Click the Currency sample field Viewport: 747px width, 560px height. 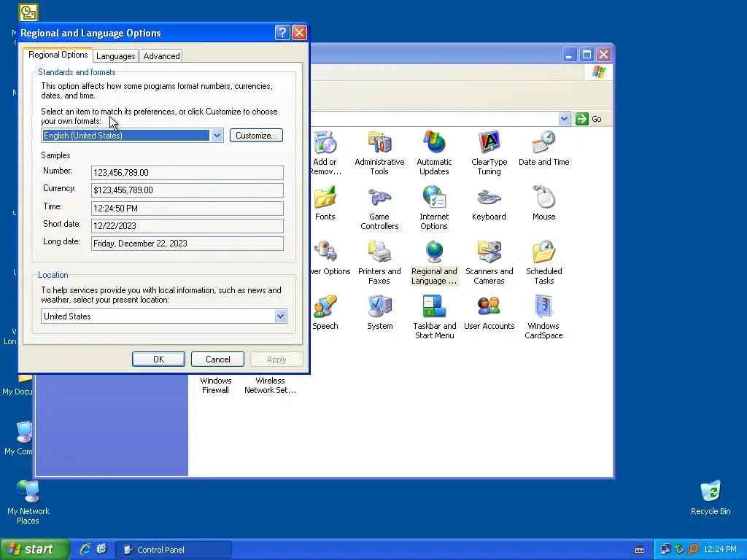187,190
